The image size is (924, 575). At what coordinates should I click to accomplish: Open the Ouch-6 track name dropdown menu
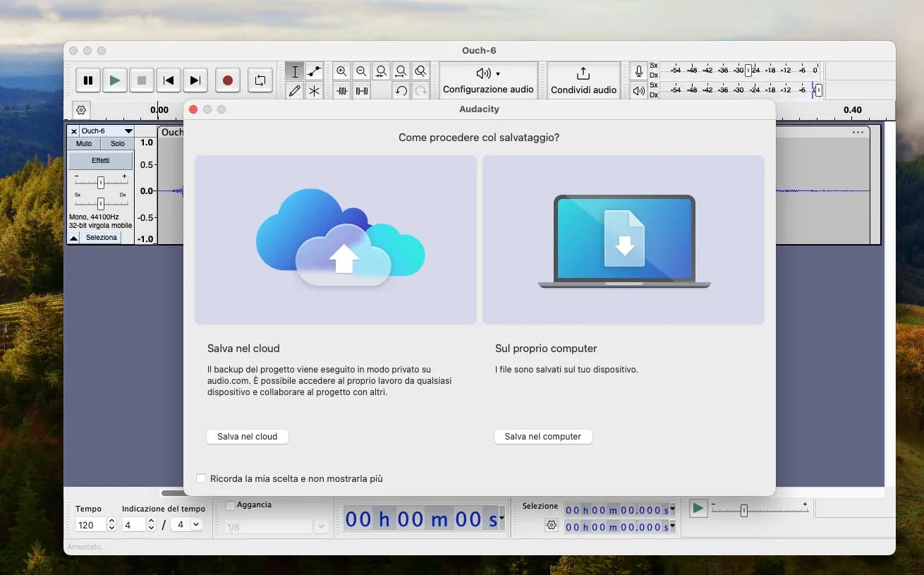tap(128, 131)
